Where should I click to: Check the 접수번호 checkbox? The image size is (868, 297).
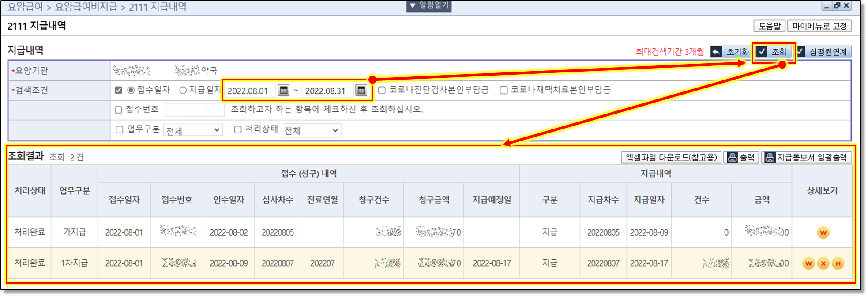(118, 110)
